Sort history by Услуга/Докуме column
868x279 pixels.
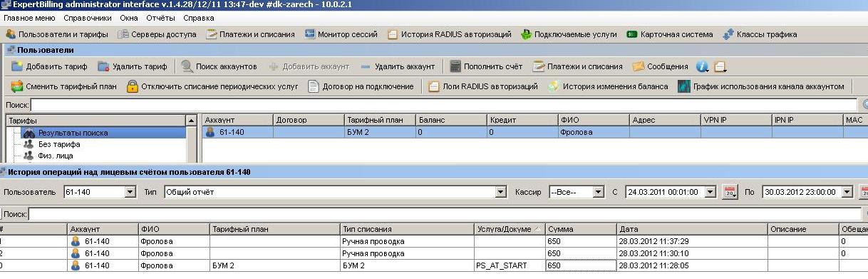510,229
